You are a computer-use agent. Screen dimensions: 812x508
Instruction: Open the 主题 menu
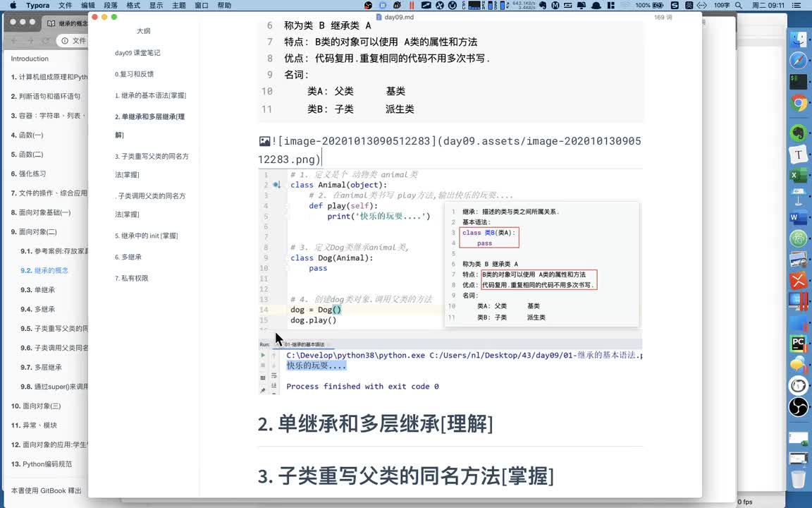(178, 5)
